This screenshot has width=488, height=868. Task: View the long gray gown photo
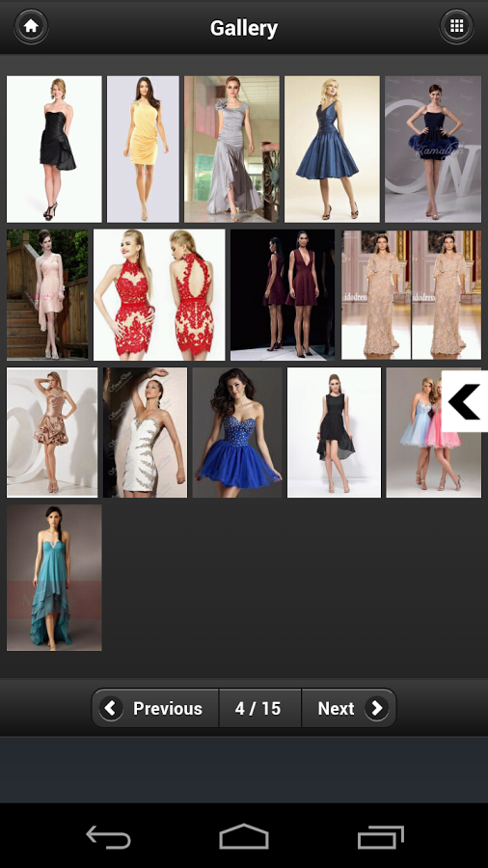coord(231,149)
